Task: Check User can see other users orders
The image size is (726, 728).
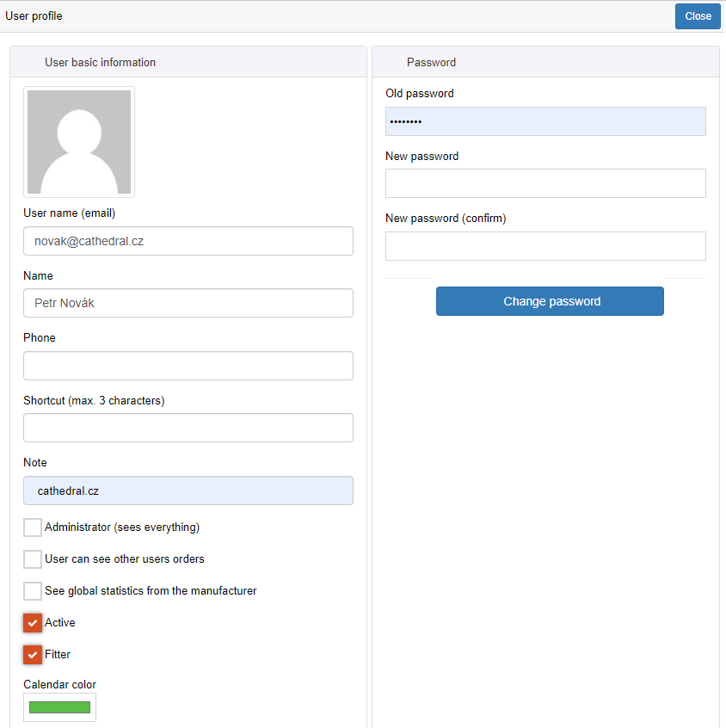Action: click(33, 559)
